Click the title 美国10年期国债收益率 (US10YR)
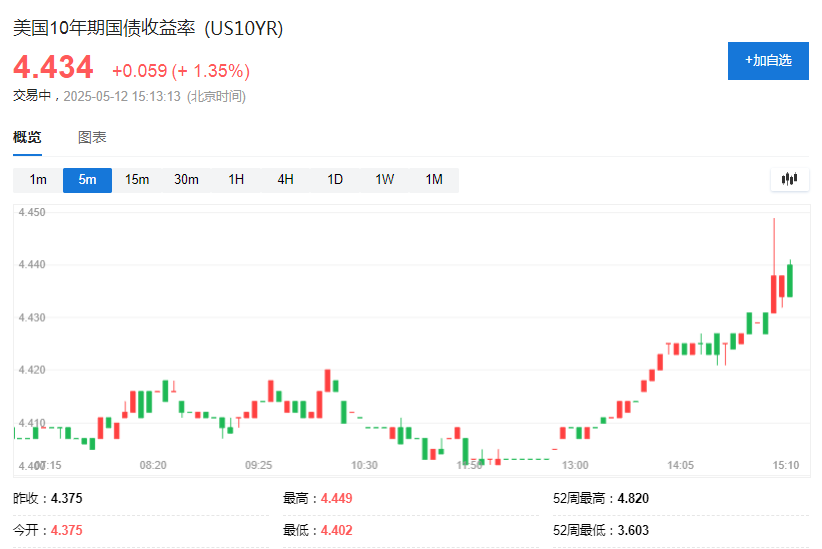Viewport: 822px width, 549px height. coord(148,29)
